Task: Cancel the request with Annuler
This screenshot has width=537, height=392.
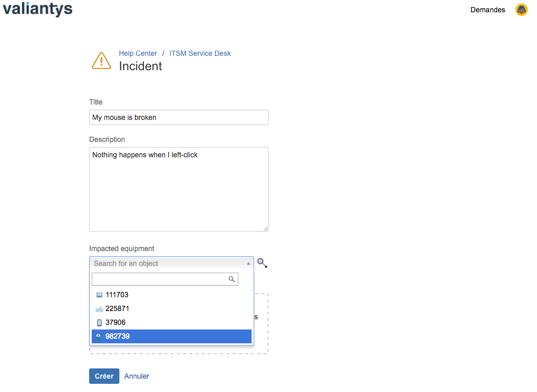Action: 137,376
